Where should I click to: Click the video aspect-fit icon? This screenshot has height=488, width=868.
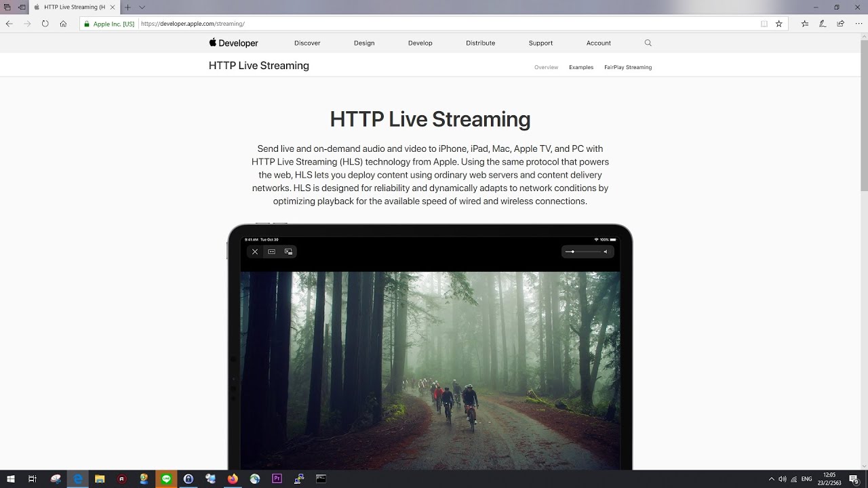point(271,251)
